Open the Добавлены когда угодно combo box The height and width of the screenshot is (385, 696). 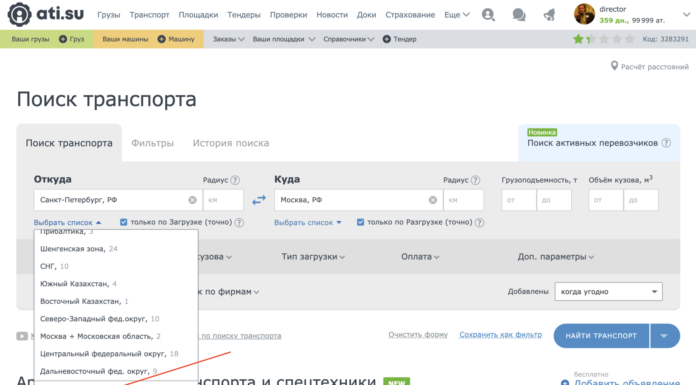[x=609, y=292]
